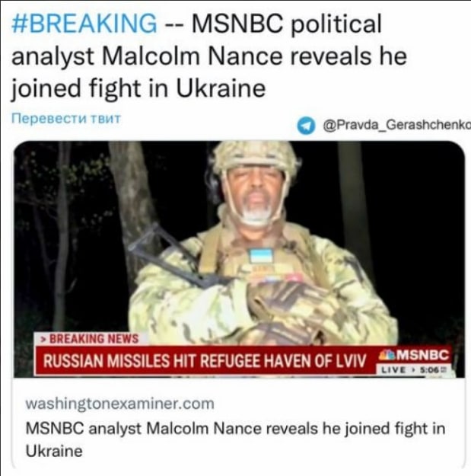Click the MSNBC peacock logo in the video
Image resolution: width=471 pixels, height=476 pixels.
pos(386,355)
